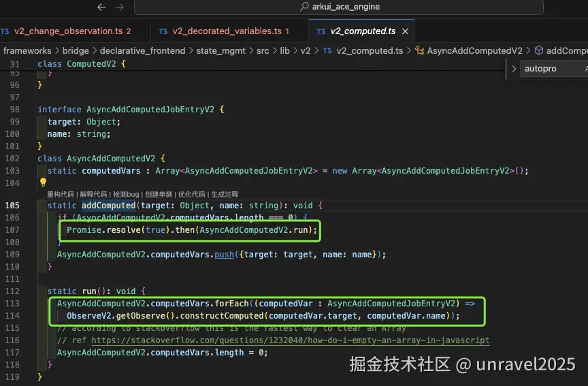Viewport: 588px width, 386px height.
Task: Click the Promise.resolve statement on line 107
Action: pyautogui.click(x=192, y=230)
